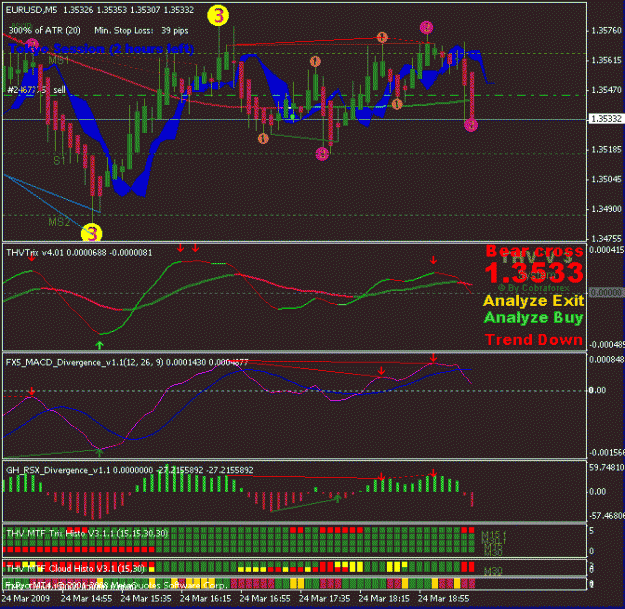The width and height of the screenshot is (625, 609).
Task: Select the Tokyo Session (2 hours left) label
Action: point(101,49)
